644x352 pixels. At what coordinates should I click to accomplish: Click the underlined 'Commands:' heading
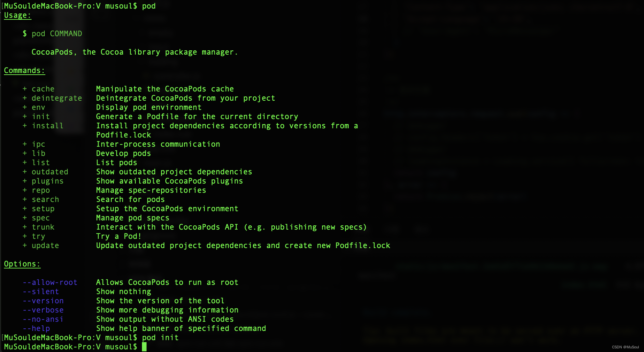click(x=24, y=71)
